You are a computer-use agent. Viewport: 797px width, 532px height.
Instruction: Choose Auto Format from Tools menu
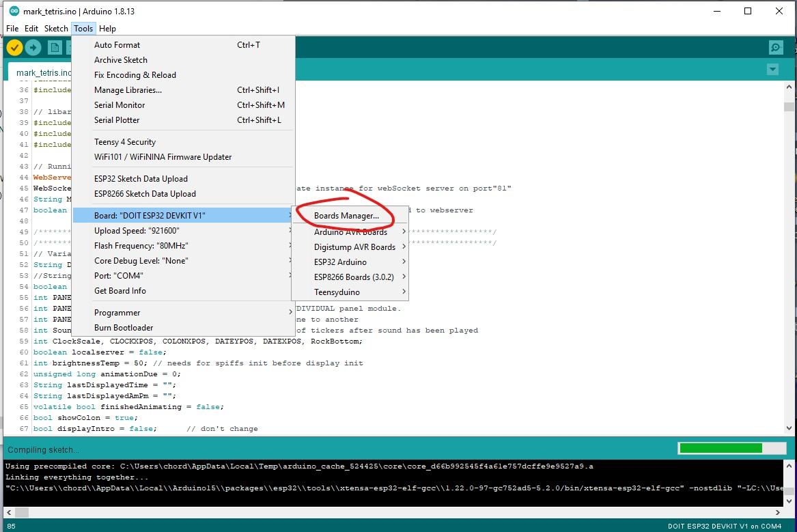(x=184, y=44)
